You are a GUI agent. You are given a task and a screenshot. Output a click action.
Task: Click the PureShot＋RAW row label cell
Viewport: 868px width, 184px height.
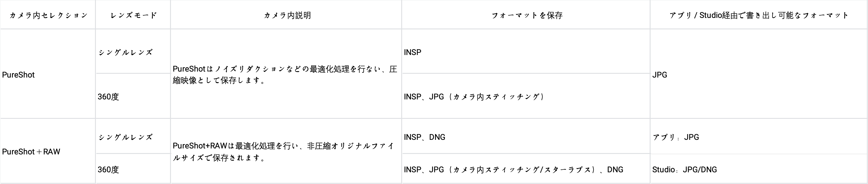31,152
